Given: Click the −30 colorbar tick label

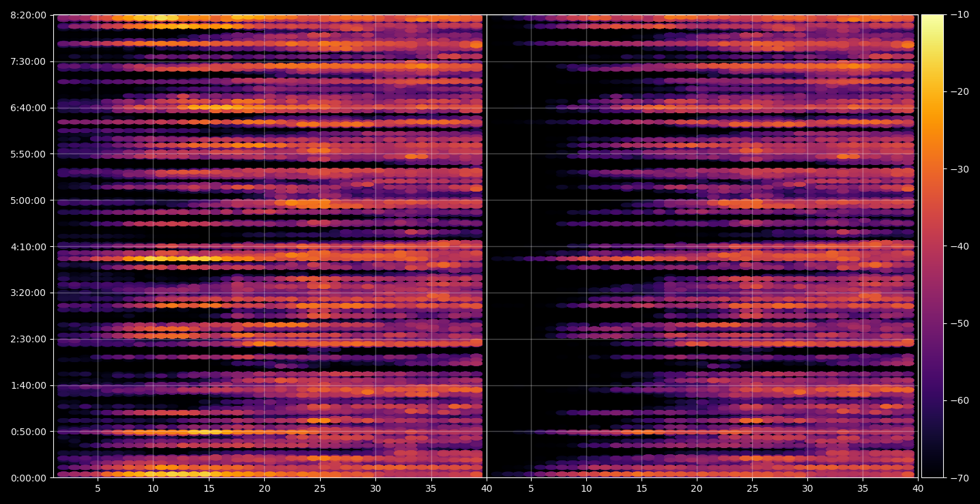Looking at the screenshot, I should point(959,169).
